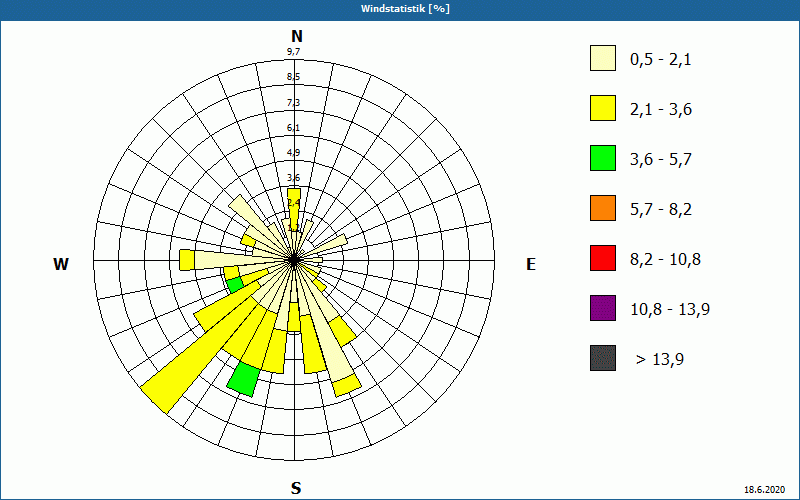Click the 9,7 ring scale label
This screenshot has width=800, height=500.
pos(293,52)
